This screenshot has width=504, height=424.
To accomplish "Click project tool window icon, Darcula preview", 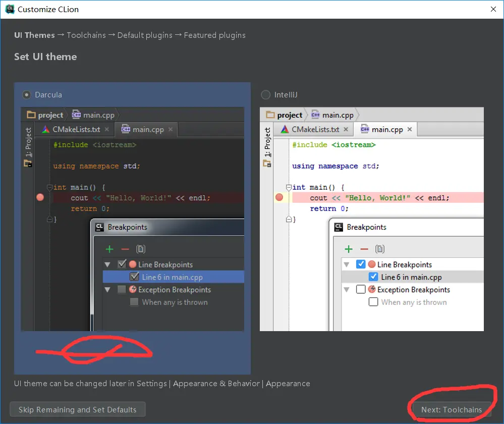I will 28,164.
